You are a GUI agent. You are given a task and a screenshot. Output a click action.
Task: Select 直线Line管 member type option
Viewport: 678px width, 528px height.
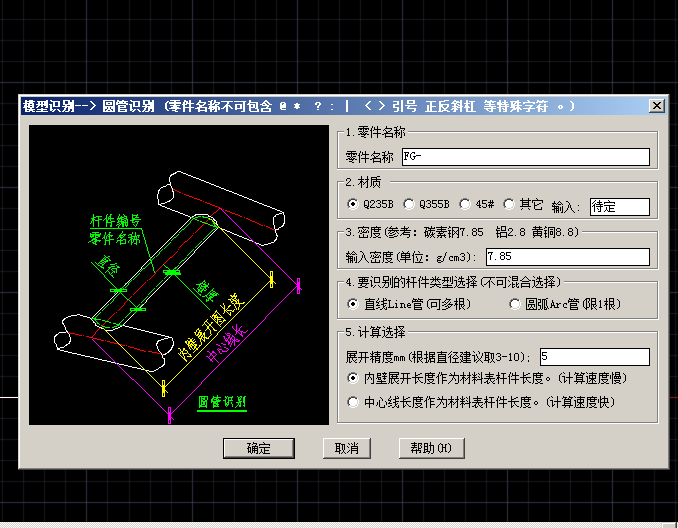[x=353, y=304]
